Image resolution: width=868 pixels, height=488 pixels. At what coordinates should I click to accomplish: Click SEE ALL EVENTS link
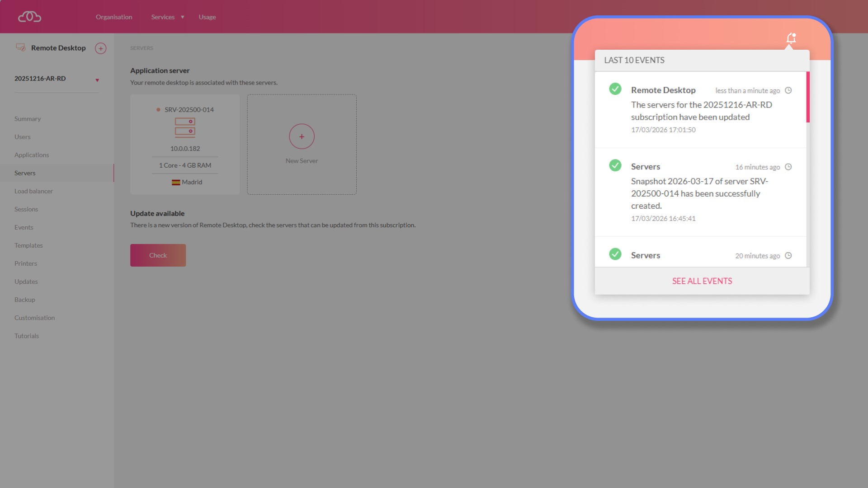point(702,281)
